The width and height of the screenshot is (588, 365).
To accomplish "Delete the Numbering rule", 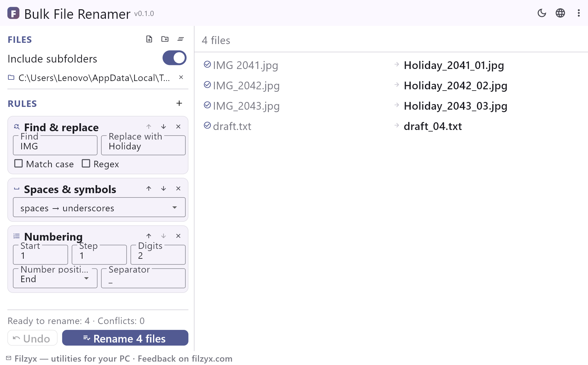I will (x=178, y=236).
